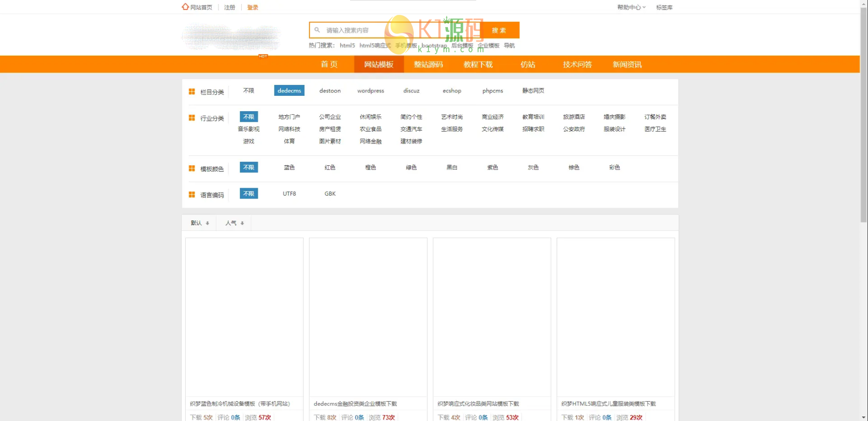Click the home icon beside 网站首页
Viewport: 868px width, 421px height.
tap(185, 7)
